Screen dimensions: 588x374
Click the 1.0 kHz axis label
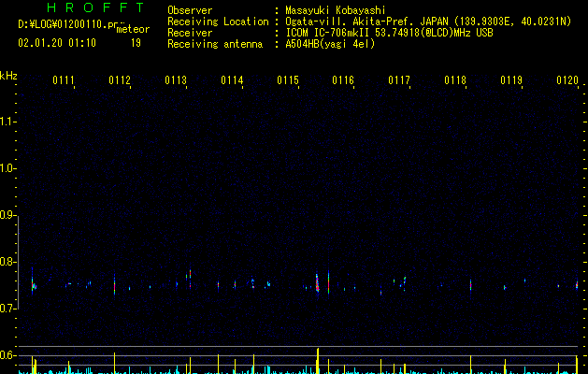pos(7,168)
